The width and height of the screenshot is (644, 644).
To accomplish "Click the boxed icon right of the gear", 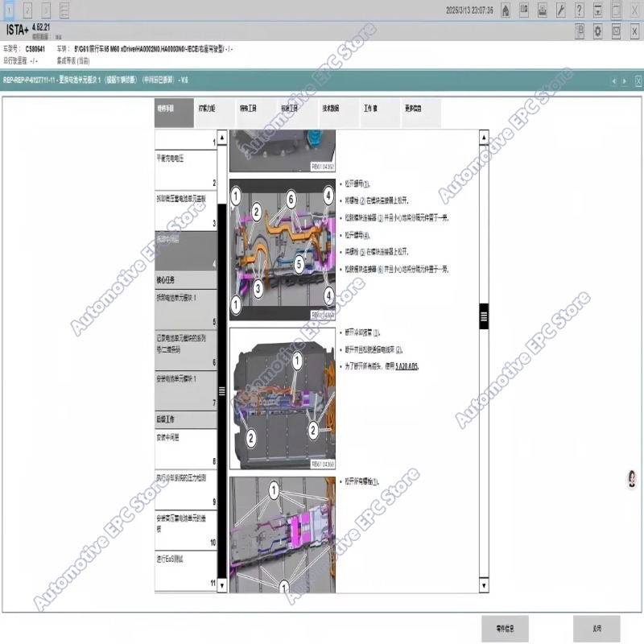I will (x=616, y=31).
